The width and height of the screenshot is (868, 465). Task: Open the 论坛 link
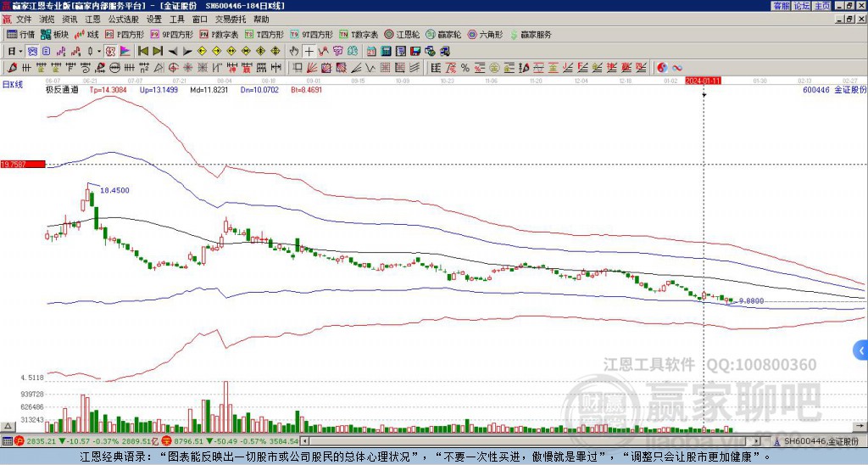[x=801, y=6]
